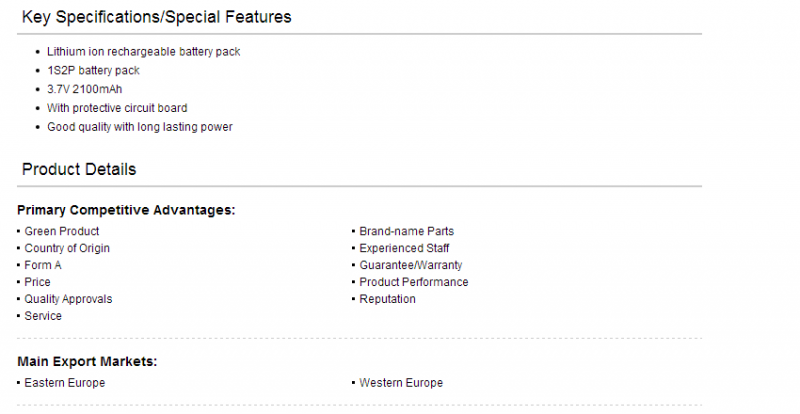
Task: Click the Primary Competitive Advantages label
Action: (126, 210)
